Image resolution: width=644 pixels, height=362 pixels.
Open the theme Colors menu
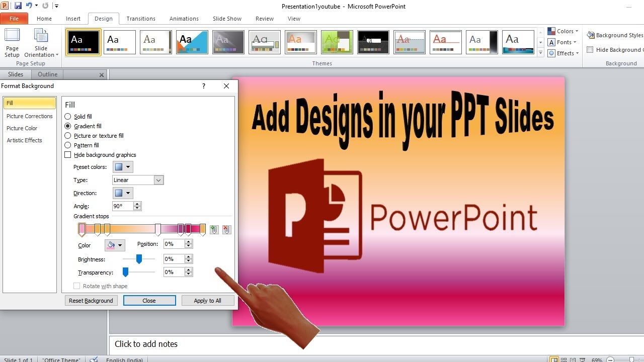(563, 31)
